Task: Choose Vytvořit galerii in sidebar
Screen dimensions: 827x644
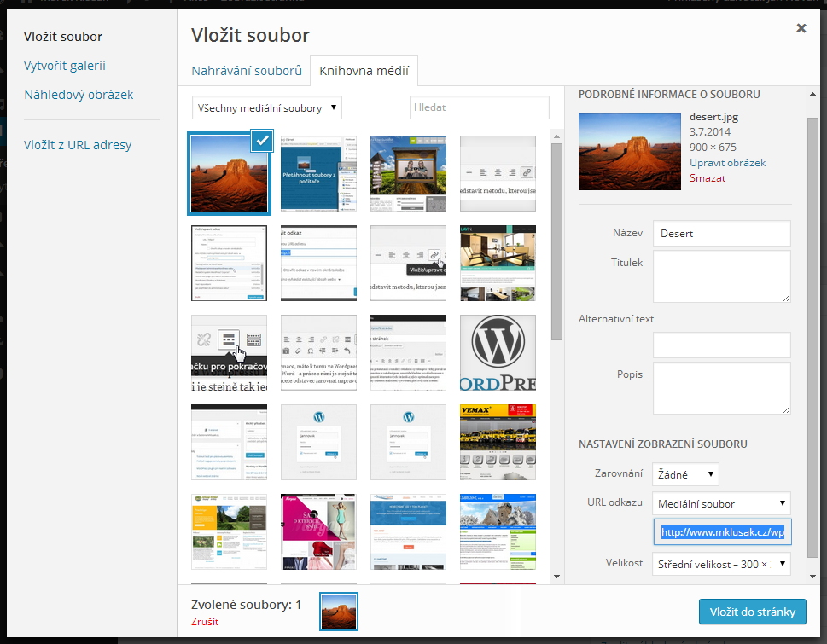Action: (x=65, y=66)
